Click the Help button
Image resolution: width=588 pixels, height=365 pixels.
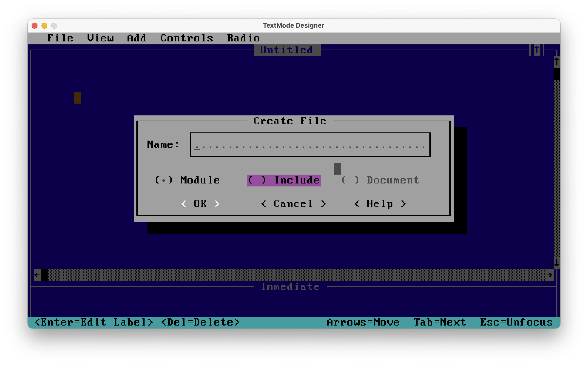(x=380, y=204)
